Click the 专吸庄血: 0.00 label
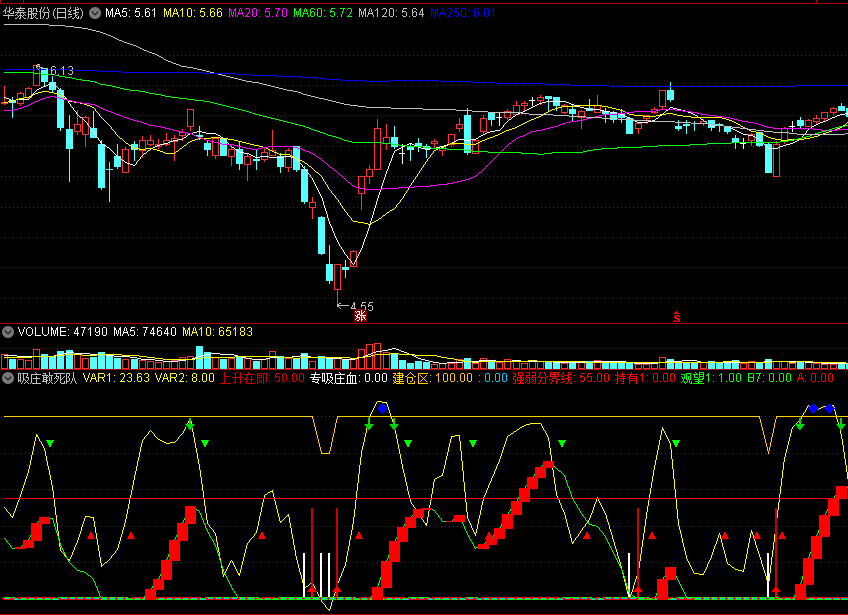Screen dimensions: 848x615 click(349, 378)
